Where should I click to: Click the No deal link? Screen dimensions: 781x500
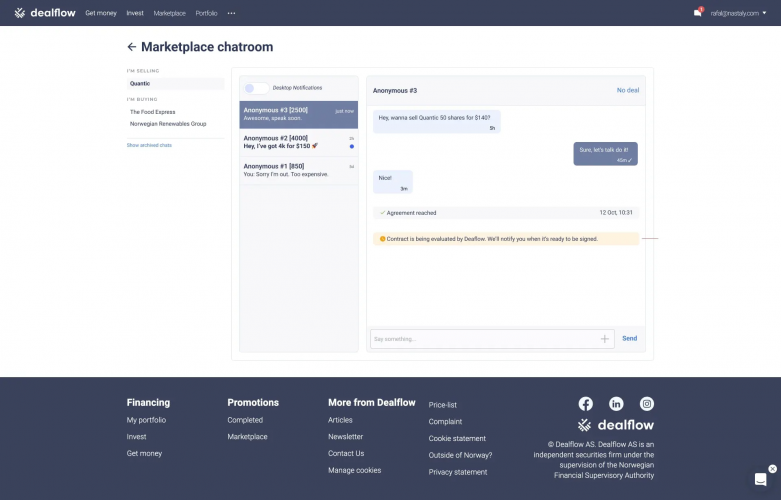pos(628,90)
